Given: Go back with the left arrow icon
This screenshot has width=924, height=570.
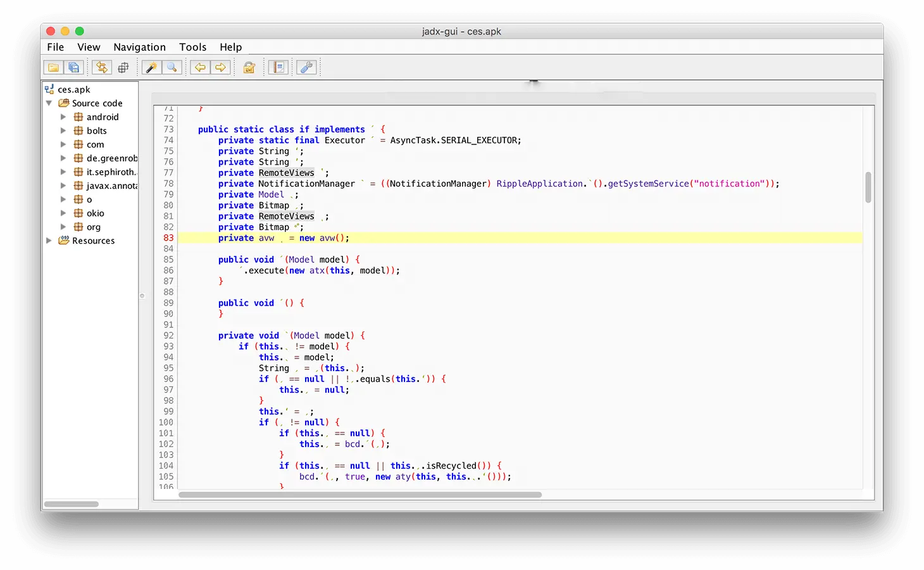Looking at the screenshot, I should click(200, 67).
